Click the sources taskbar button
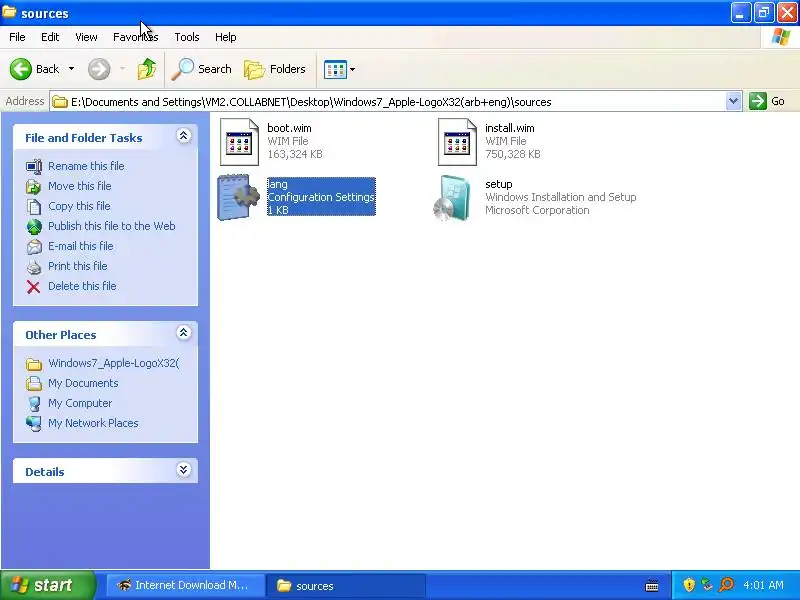The width and height of the screenshot is (800, 600). click(347, 585)
